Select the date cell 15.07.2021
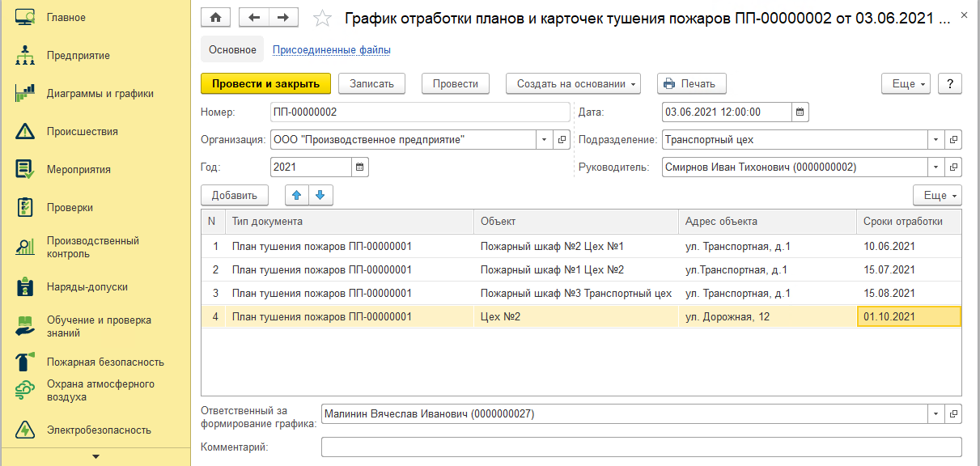This screenshot has height=466, width=980. click(909, 269)
